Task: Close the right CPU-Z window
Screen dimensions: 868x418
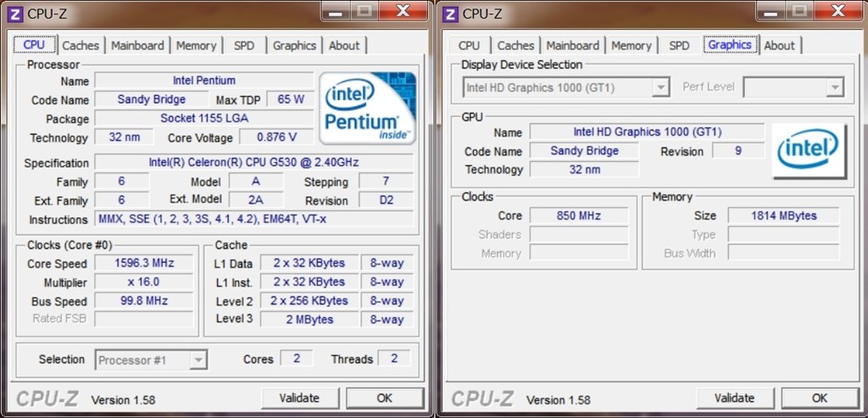Action: pyautogui.click(x=838, y=10)
